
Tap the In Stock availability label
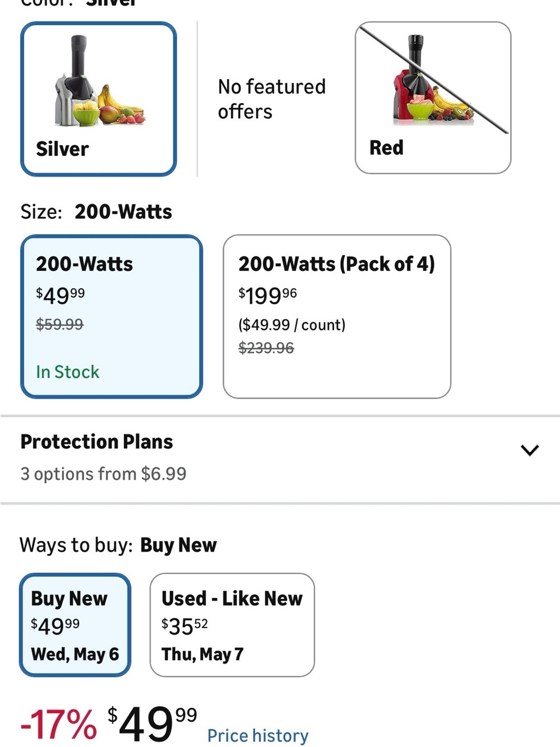pos(68,372)
